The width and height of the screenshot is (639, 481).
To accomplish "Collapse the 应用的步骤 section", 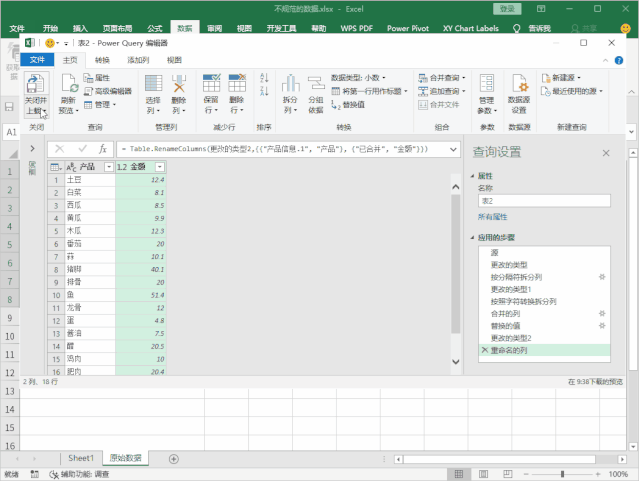I will (x=472, y=237).
